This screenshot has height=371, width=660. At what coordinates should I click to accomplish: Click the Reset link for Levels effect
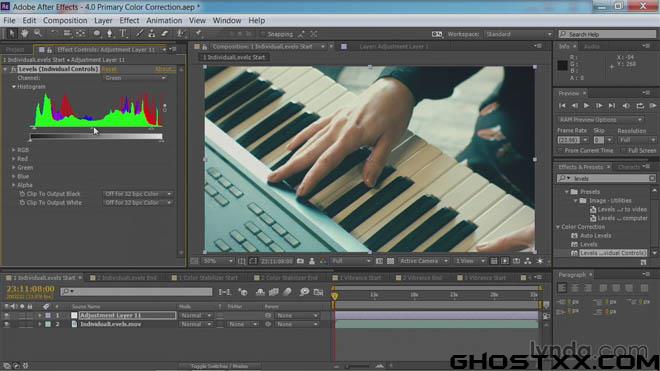[109, 69]
